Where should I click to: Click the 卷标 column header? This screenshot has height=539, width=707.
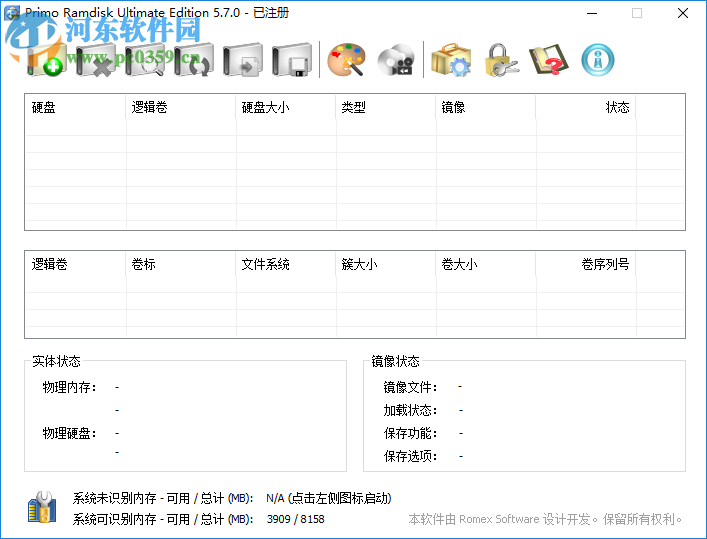pos(180,264)
